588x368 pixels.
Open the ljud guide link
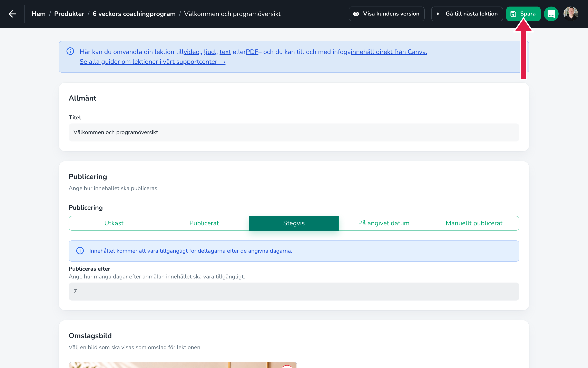pos(209,52)
